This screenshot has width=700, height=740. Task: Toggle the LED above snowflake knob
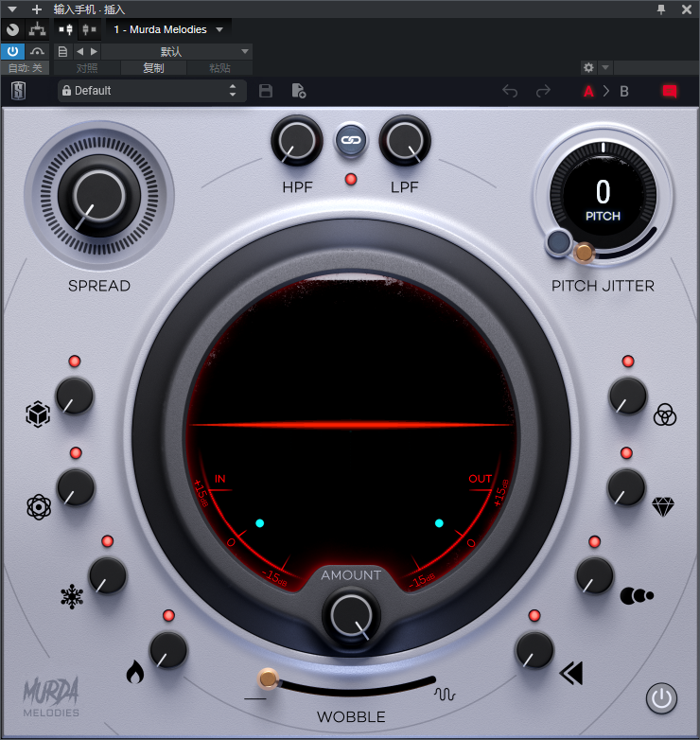click(x=108, y=541)
